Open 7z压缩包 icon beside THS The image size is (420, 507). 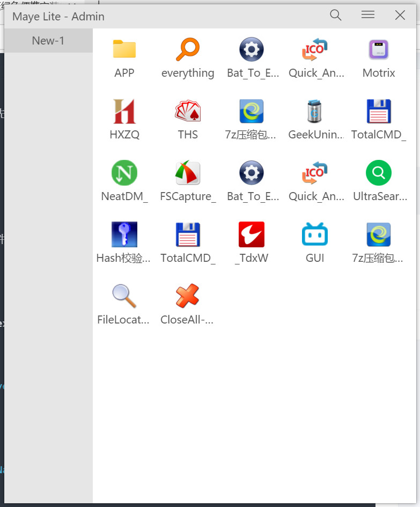pos(251,111)
